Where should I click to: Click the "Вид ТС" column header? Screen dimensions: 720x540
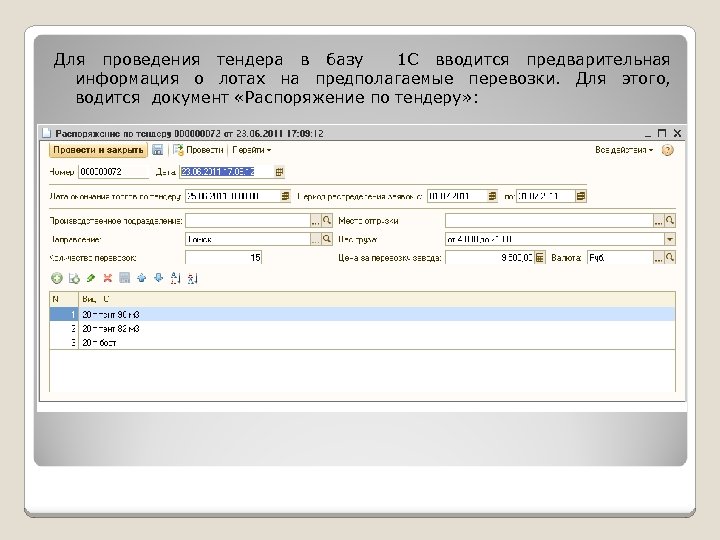point(377,299)
